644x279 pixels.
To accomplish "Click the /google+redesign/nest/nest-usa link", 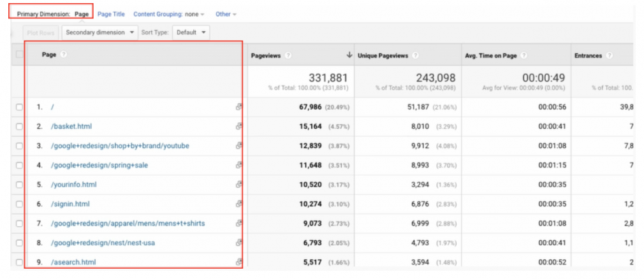I will [103, 243].
